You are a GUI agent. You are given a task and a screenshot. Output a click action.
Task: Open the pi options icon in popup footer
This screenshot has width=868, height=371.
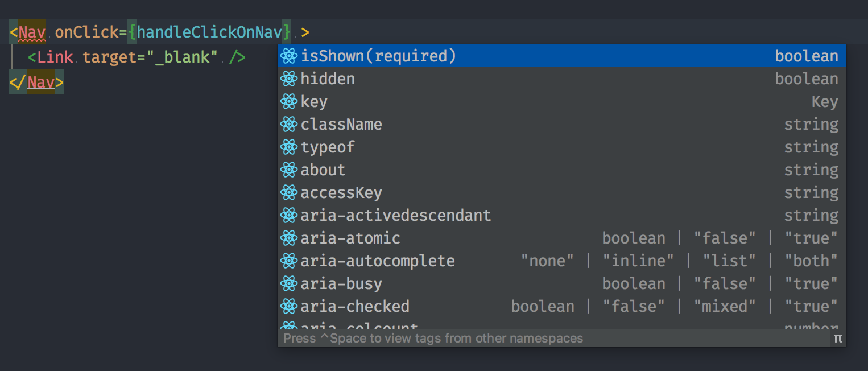tap(837, 339)
